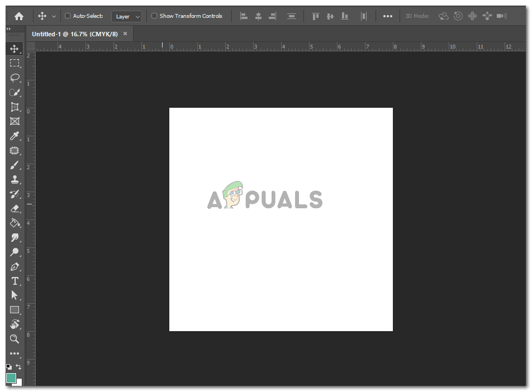This screenshot has height=392, width=532.
Task: Select the Crop tool
Action: coord(15,107)
